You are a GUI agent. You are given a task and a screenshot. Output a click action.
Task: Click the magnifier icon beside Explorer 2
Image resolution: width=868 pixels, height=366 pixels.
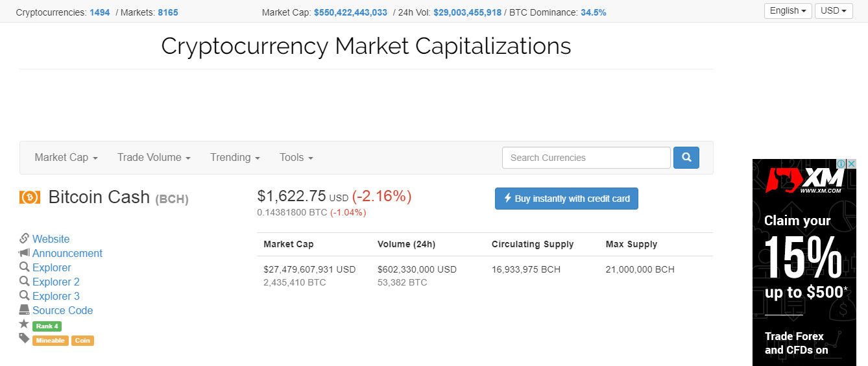tap(24, 281)
